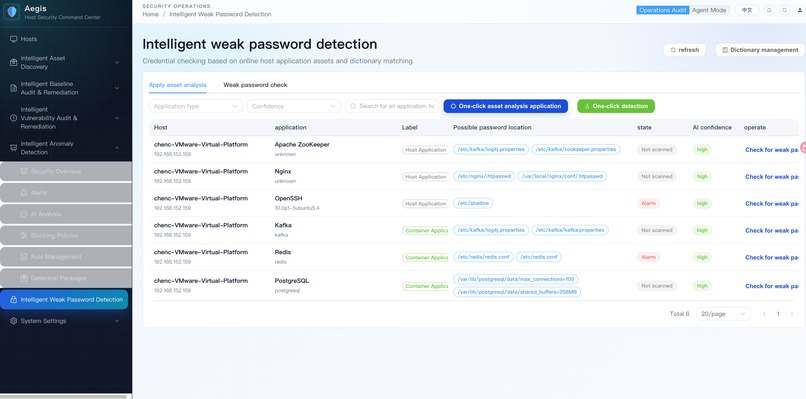
Task: Click the Rule Management icon
Action: pos(24,257)
